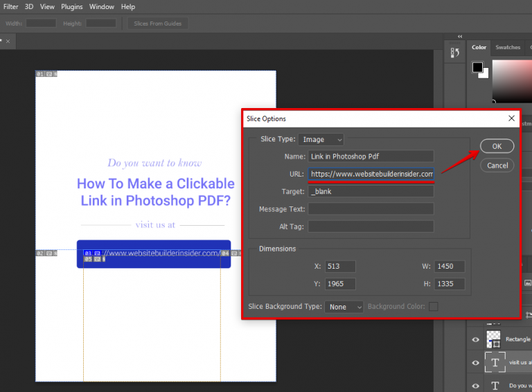Click the foreground color swatch

[x=478, y=67]
